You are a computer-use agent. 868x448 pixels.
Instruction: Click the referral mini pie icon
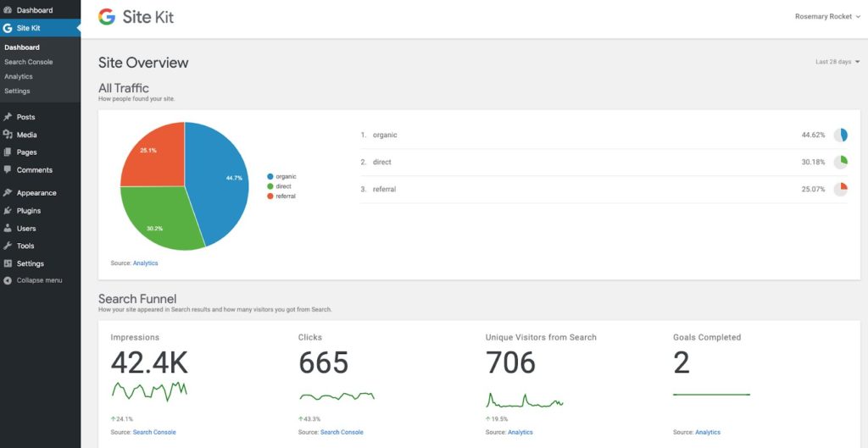(840, 189)
